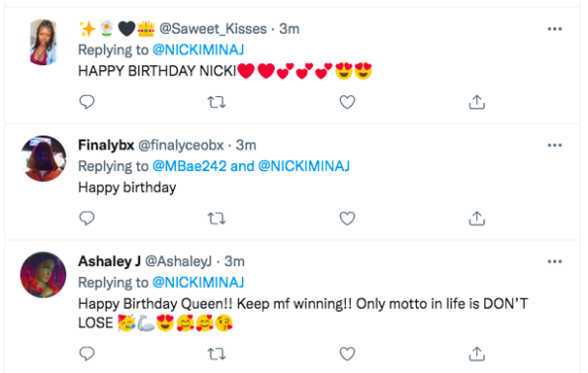
Task: Share Ashaley J's tweet
Action: (476, 353)
